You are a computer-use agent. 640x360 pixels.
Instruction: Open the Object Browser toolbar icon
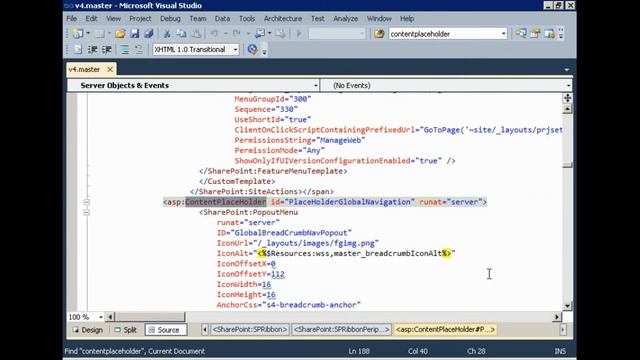tap(549, 34)
